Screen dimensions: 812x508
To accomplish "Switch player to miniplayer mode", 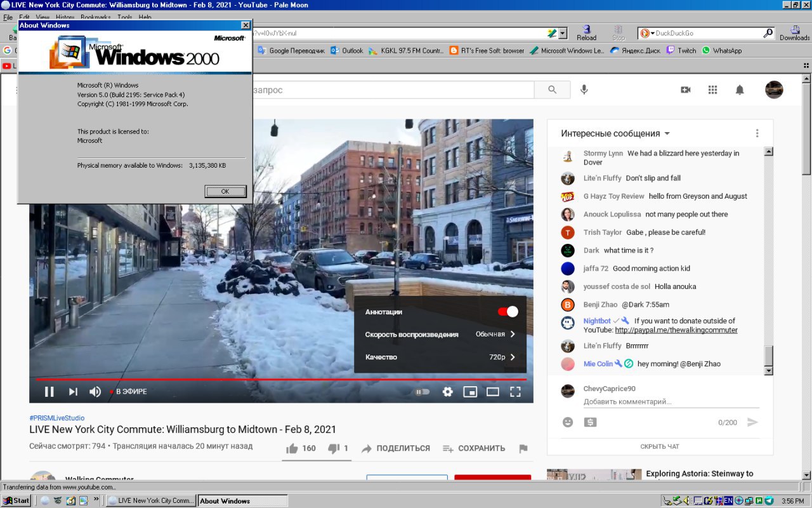I will [470, 392].
